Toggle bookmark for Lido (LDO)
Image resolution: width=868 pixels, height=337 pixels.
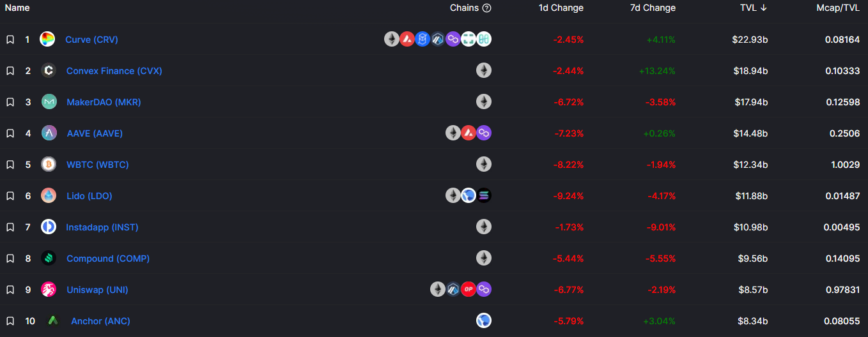10,196
